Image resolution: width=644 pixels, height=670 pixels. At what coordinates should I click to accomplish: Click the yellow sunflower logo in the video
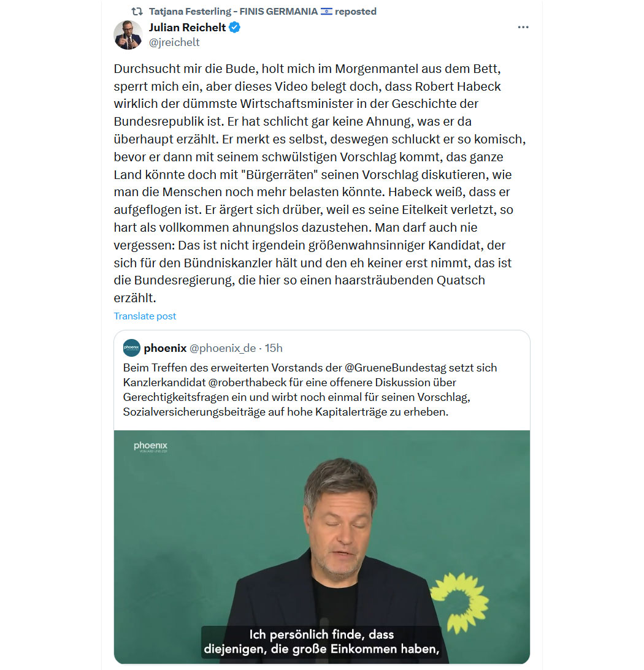[x=459, y=603]
